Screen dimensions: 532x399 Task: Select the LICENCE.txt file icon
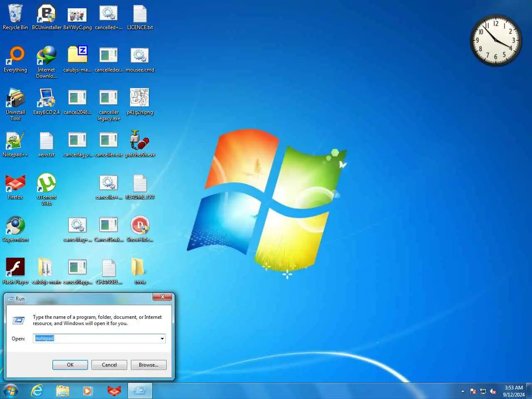pos(140,17)
